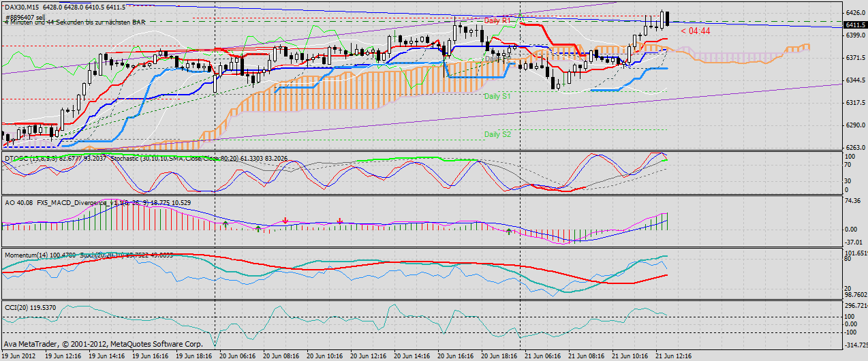Click the 20 Jun 12:16 time label
The width and height of the screenshot is (868, 361).
point(368,356)
